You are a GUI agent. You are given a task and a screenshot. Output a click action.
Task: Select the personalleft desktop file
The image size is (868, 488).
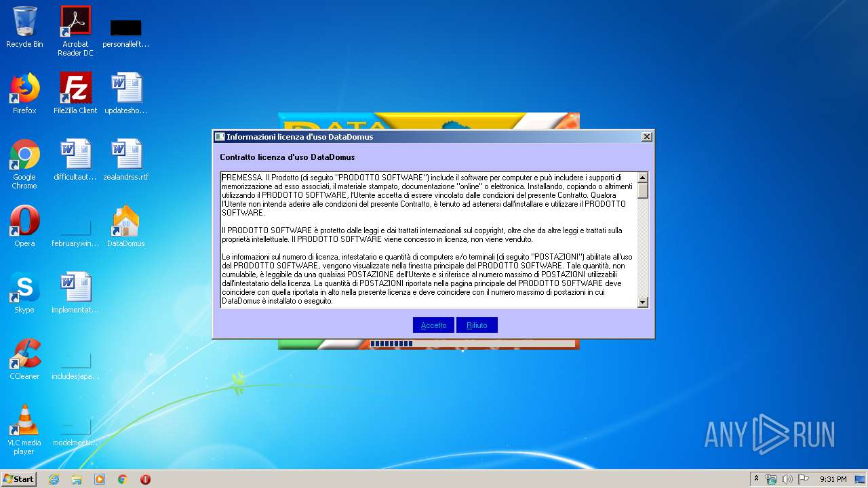coord(126,33)
